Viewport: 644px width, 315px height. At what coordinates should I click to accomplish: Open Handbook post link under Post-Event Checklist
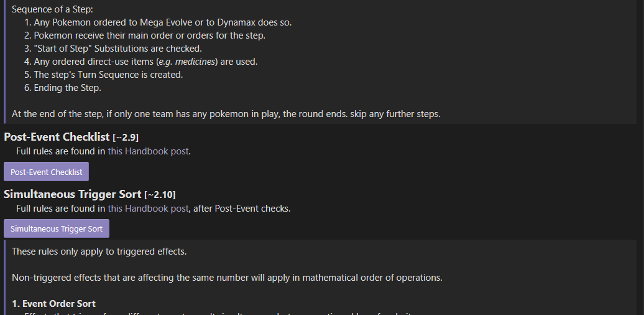[149, 151]
